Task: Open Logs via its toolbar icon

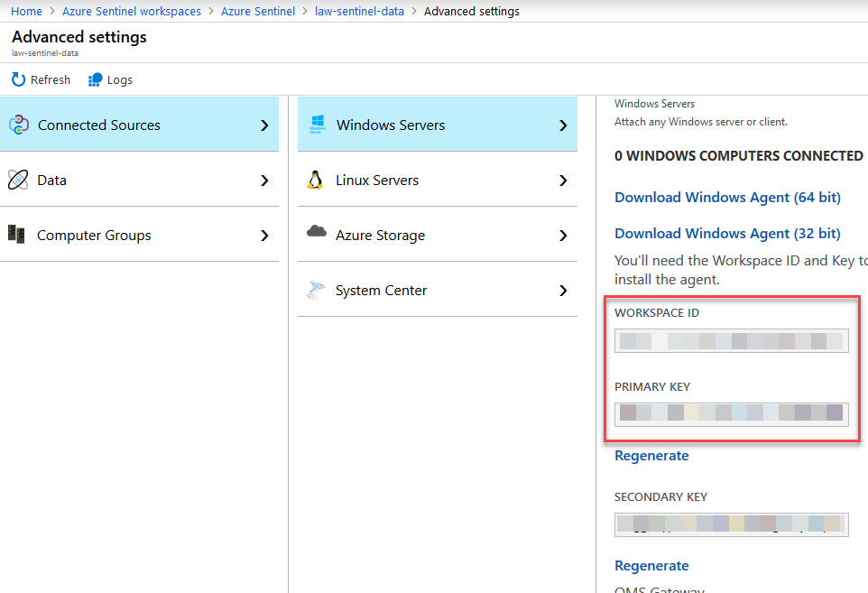Action: [x=96, y=79]
